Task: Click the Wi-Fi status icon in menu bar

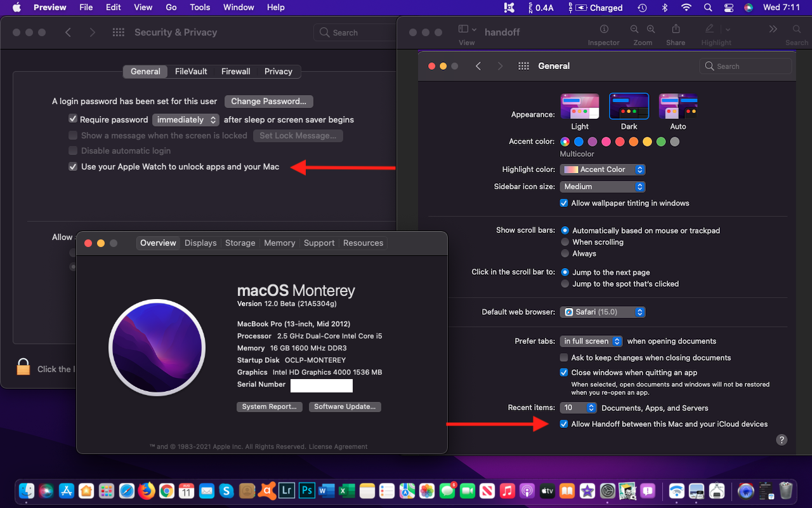Action: point(686,8)
